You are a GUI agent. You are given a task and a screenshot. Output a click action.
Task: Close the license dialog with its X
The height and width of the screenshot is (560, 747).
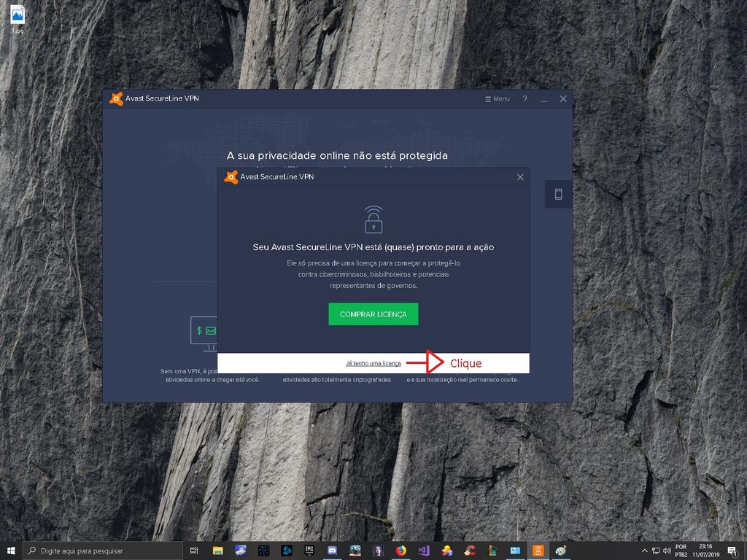[520, 176]
